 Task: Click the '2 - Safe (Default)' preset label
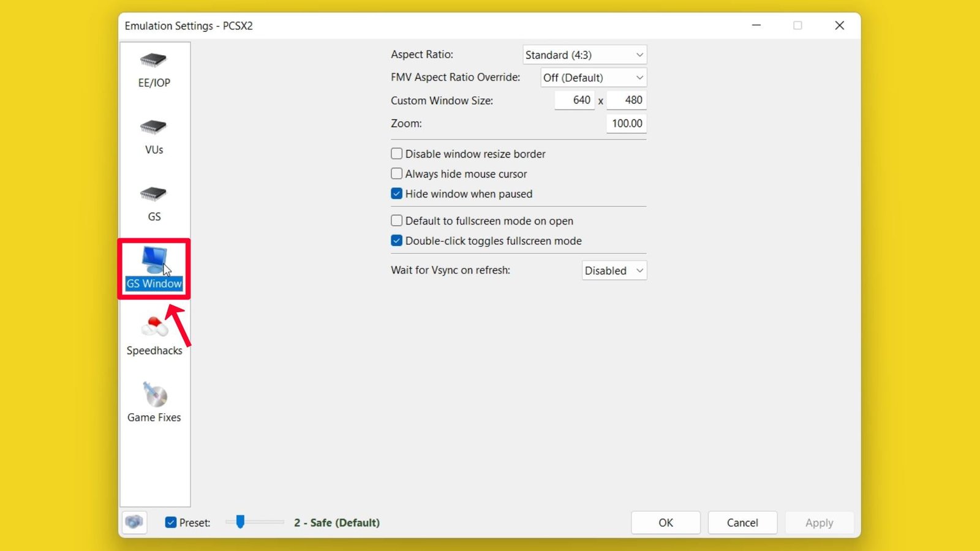[x=337, y=522]
